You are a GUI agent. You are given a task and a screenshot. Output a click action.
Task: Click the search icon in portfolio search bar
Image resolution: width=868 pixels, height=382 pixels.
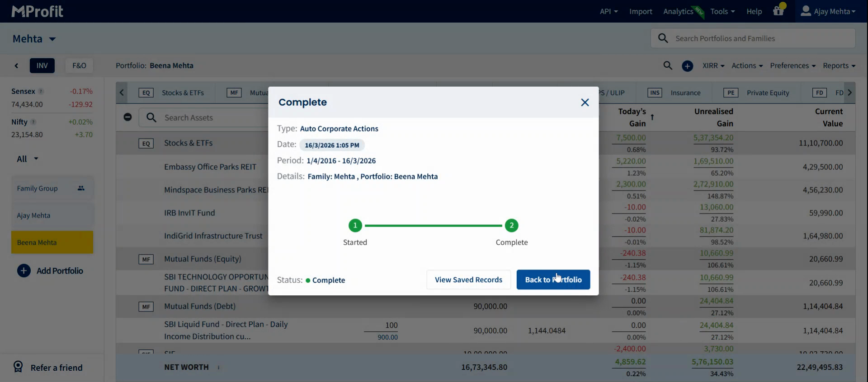click(x=663, y=38)
